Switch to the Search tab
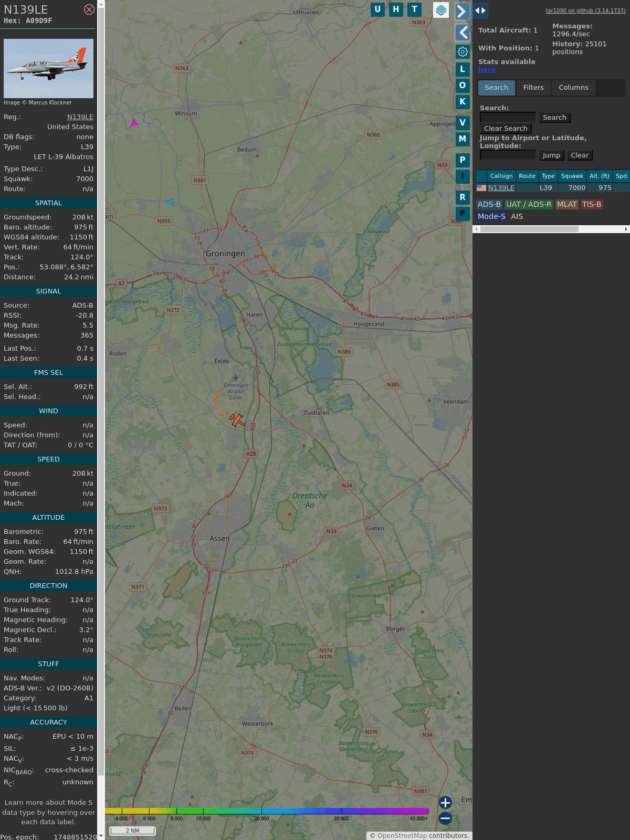The height and width of the screenshot is (840, 630). coord(497,88)
